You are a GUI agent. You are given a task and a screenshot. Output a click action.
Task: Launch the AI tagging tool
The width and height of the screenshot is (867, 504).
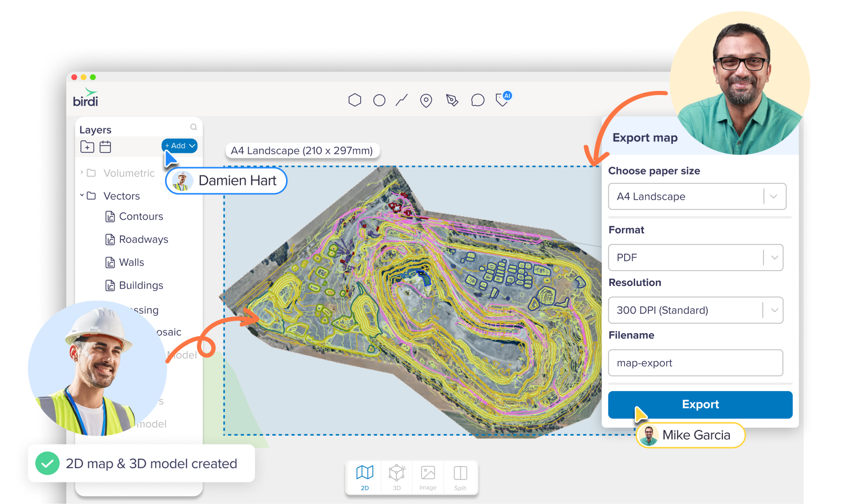pyautogui.click(x=502, y=100)
